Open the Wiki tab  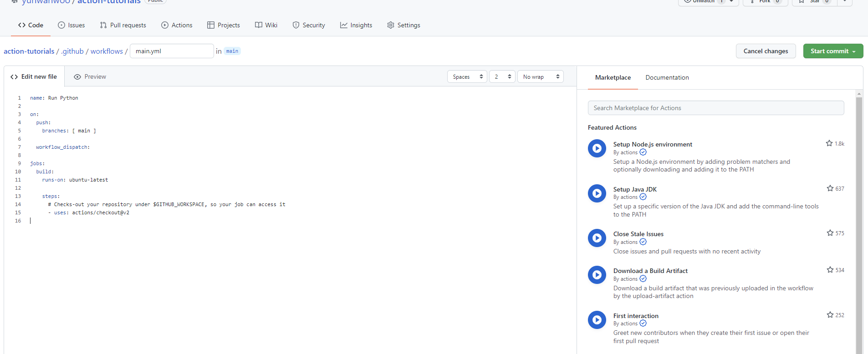click(266, 25)
